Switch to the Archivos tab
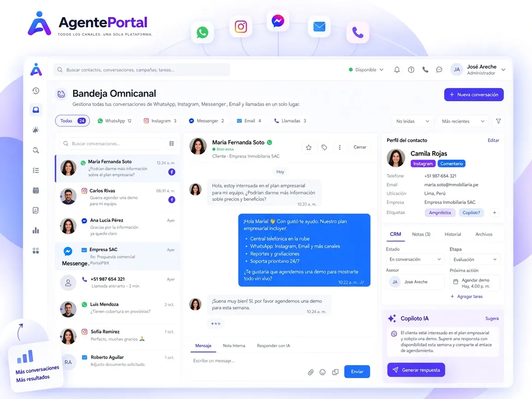 [x=484, y=234]
